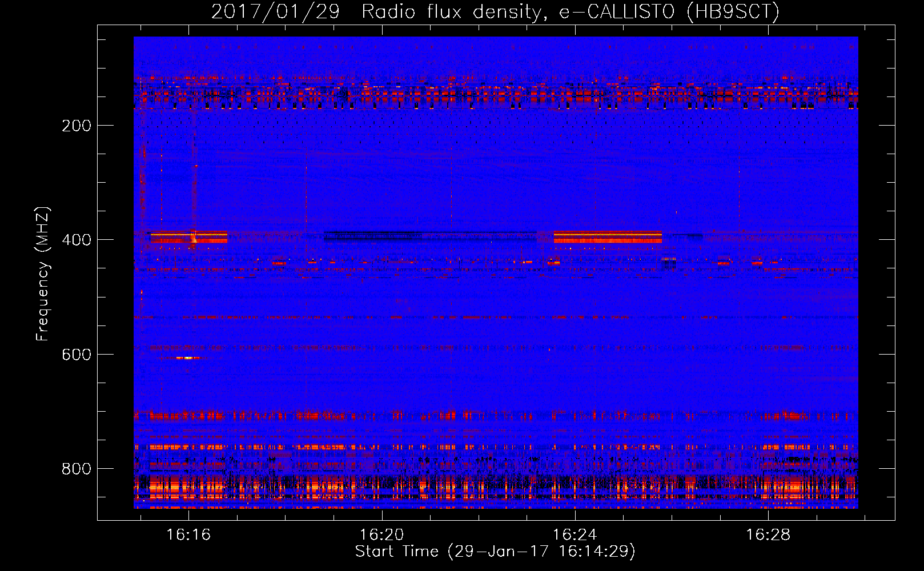Screen dimensions: 924x571
Task: Select the '200' frequency axis label
Action: [77, 126]
